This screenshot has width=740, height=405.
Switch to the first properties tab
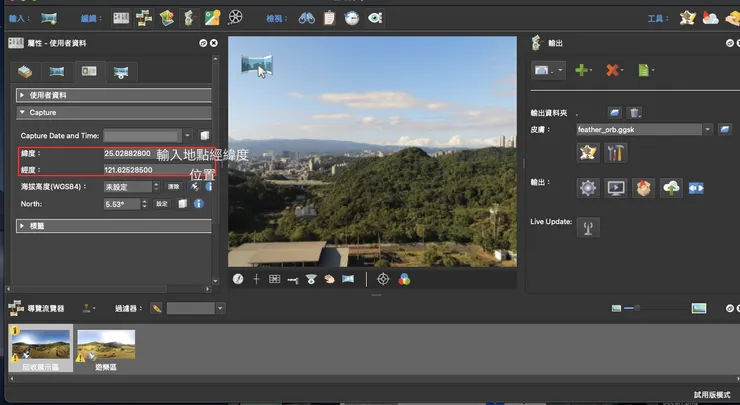pyautogui.click(x=25, y=71)
